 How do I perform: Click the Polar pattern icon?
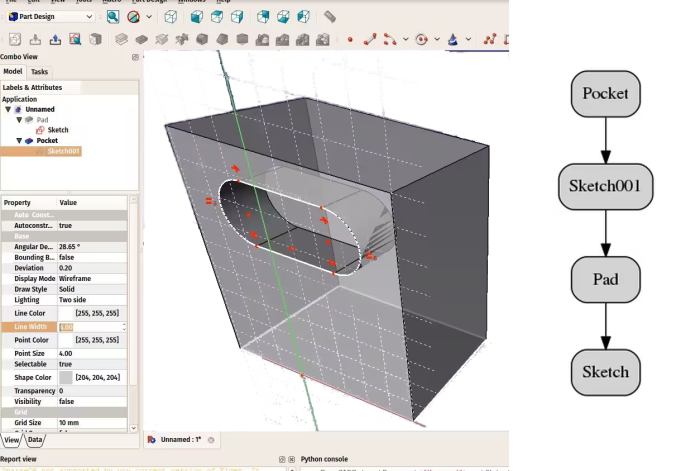[x=302, y=39]
